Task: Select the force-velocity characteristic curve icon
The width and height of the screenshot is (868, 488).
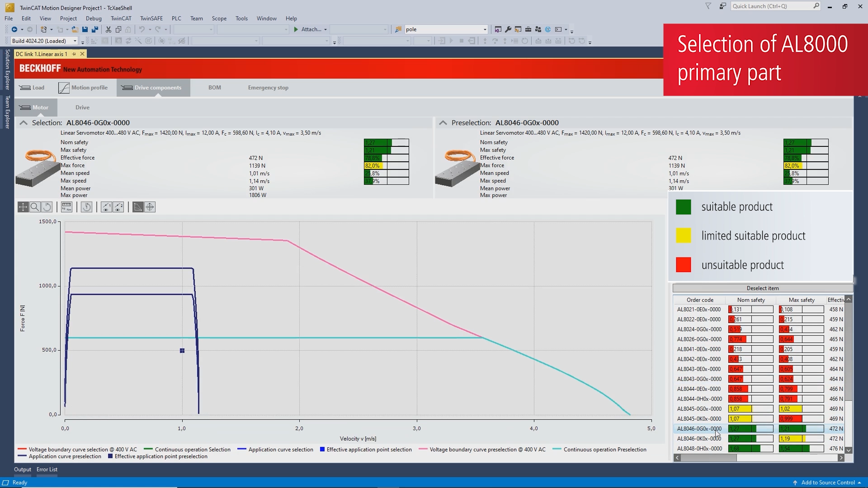Action: pos(138,207)
